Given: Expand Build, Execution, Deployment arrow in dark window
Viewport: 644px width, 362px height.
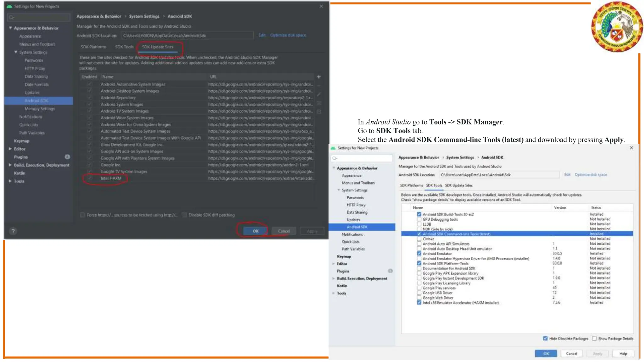Looking at the screenshot, I should pyautogui.click(x=10, y=165).
